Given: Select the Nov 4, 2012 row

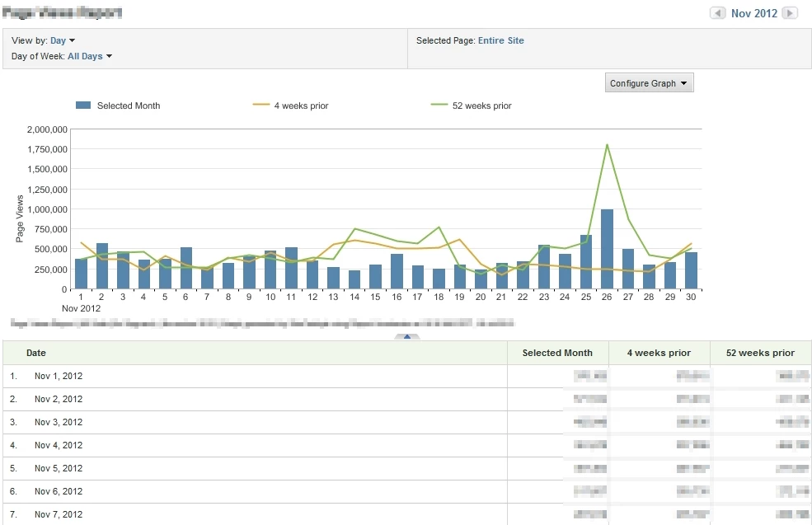Looking at the screenshot, I should [407, 445].
